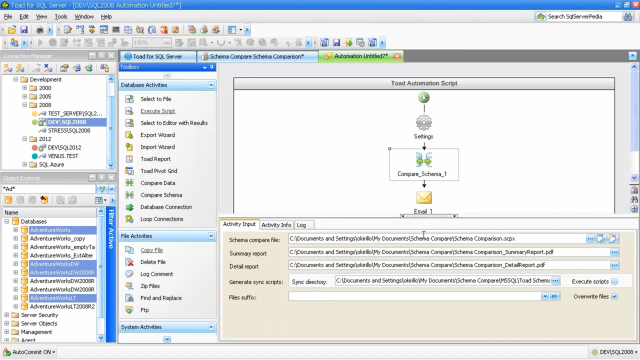The image size is (640, 360).
Task: Click the Name column header
Action: click(x=49, y=212)
